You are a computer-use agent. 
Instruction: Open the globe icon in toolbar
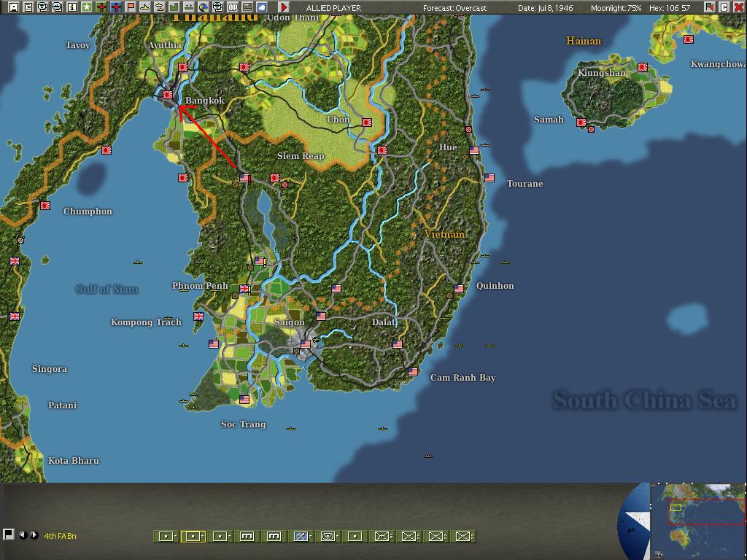click(203, 7)
